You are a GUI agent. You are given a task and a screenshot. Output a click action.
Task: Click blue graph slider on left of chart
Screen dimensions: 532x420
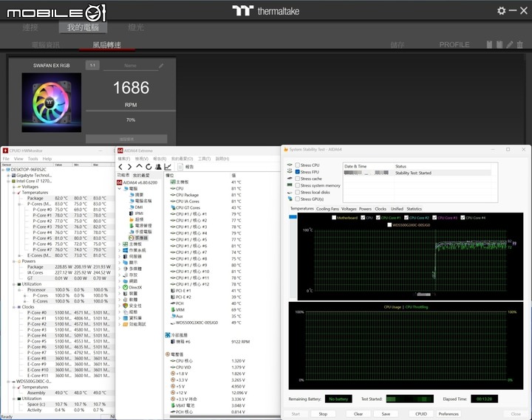(293, 216)
